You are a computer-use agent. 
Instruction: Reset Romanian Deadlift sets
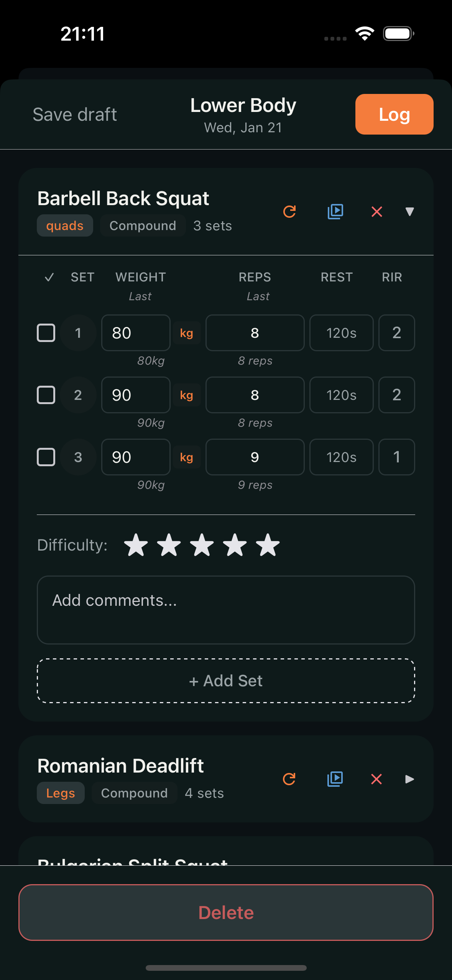tap(289, 779)
